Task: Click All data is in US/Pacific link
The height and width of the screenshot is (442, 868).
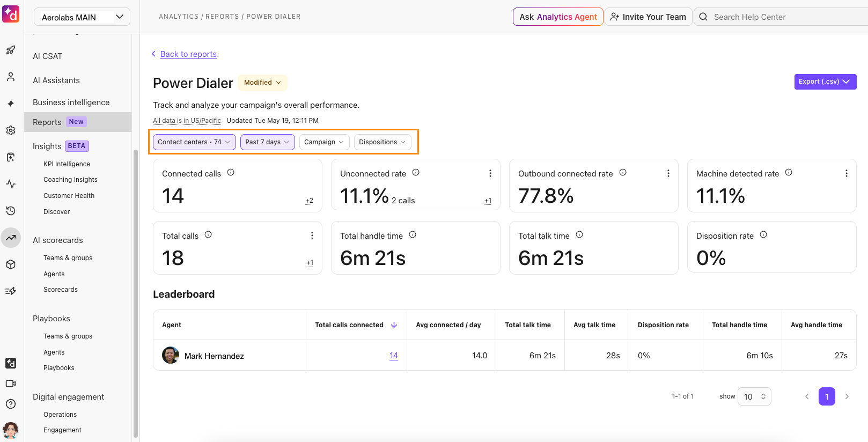Action: [187, 121]
